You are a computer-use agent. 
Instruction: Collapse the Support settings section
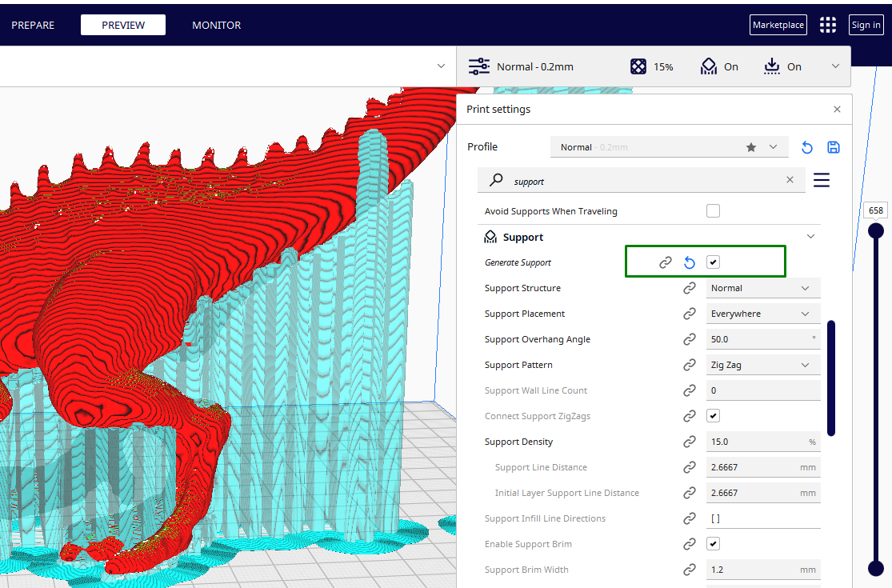click(810, 236)
